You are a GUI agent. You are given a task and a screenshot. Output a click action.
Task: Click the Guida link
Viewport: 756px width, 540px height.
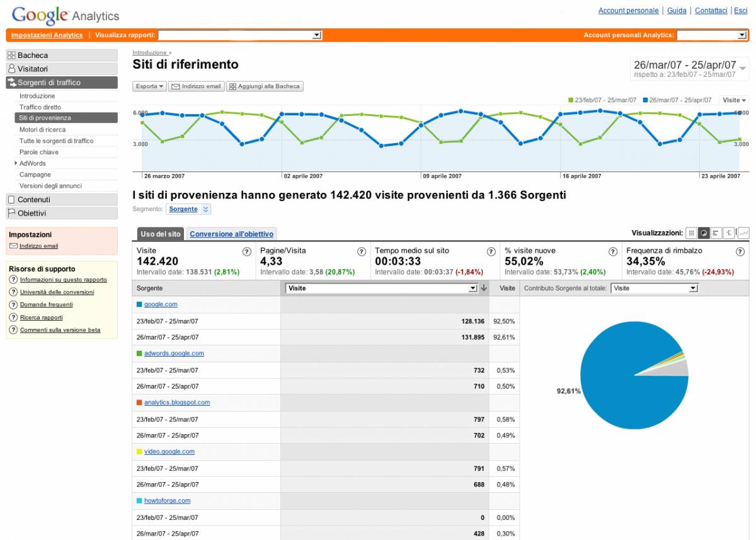click(x=677, y=11)
